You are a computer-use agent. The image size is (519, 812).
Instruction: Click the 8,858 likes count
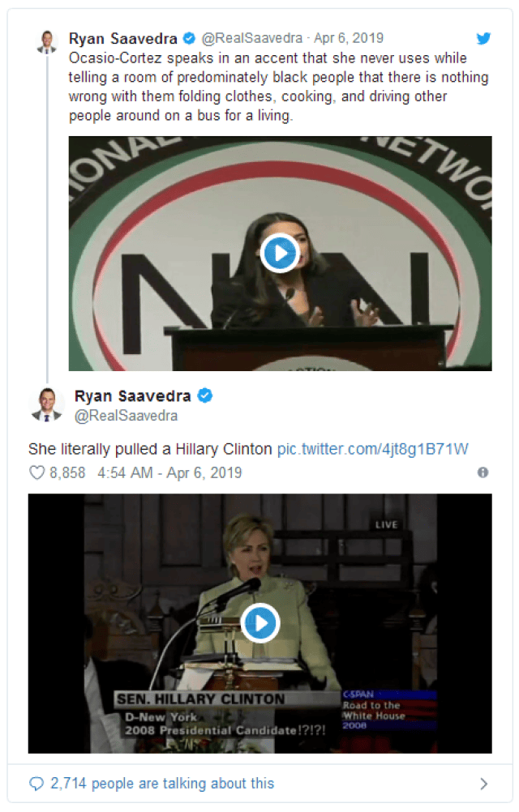[67, 472]
